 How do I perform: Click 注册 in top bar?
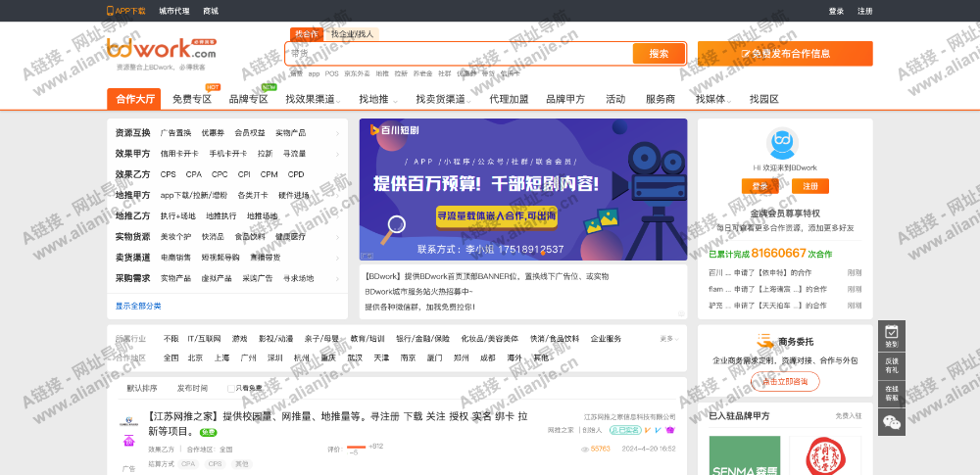click(x=865, y=11)
